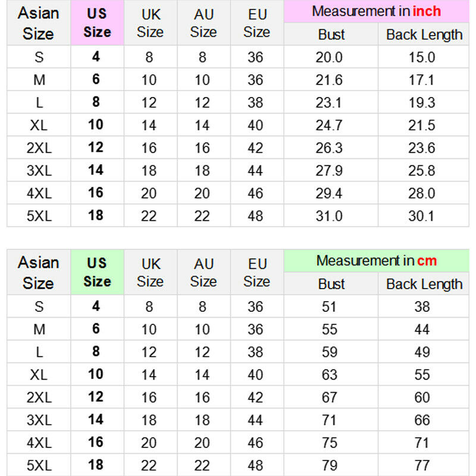Select the 5XL row in inch table
The image size is (476, 476).
coord(238,216)
